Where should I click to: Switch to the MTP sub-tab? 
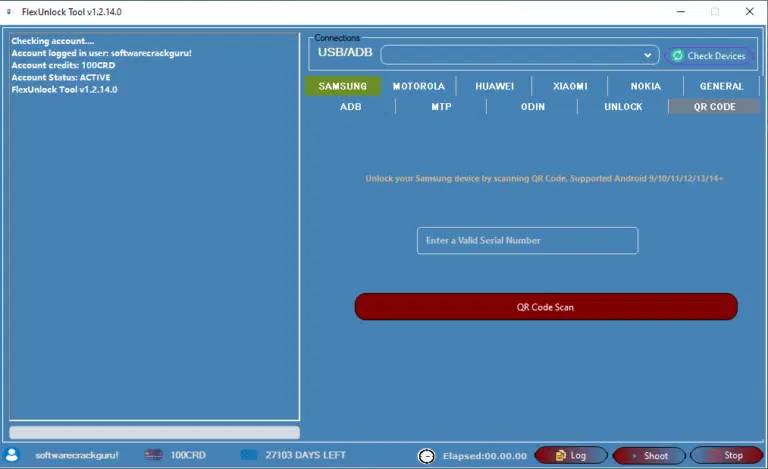point(441,107)
